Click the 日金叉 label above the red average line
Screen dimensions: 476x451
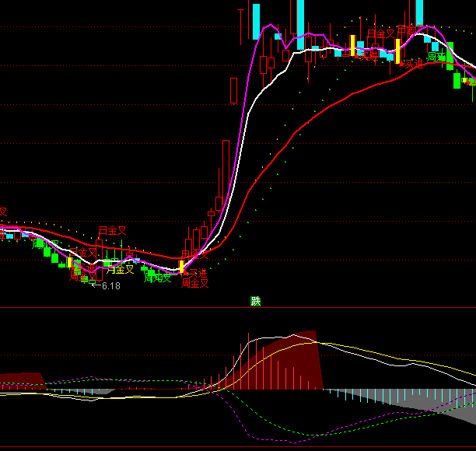point(112,231)
